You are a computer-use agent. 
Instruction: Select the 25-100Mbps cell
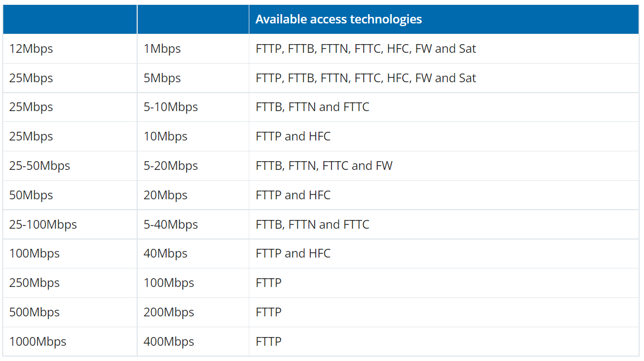(43, 224)
